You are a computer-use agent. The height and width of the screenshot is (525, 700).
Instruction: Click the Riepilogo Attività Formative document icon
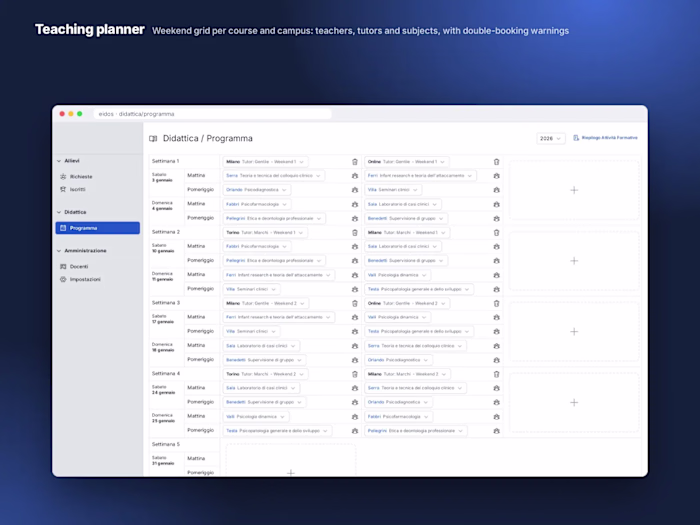click(576, 138)
